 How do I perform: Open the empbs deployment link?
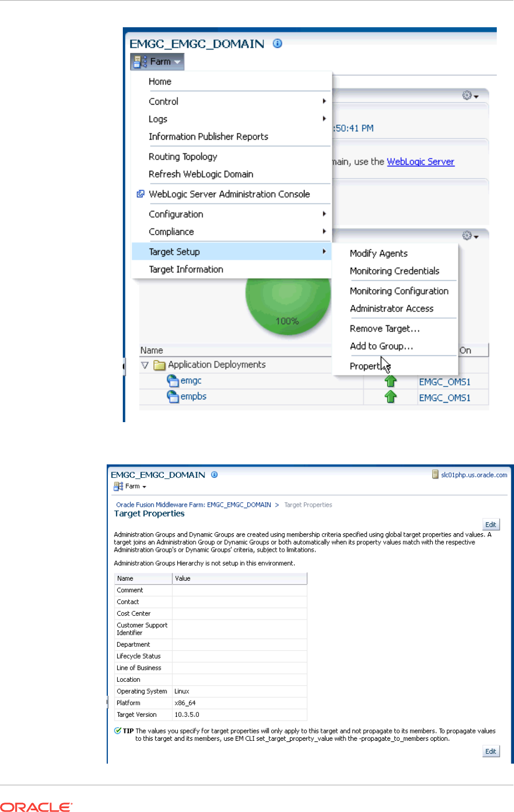pos(193,397)
